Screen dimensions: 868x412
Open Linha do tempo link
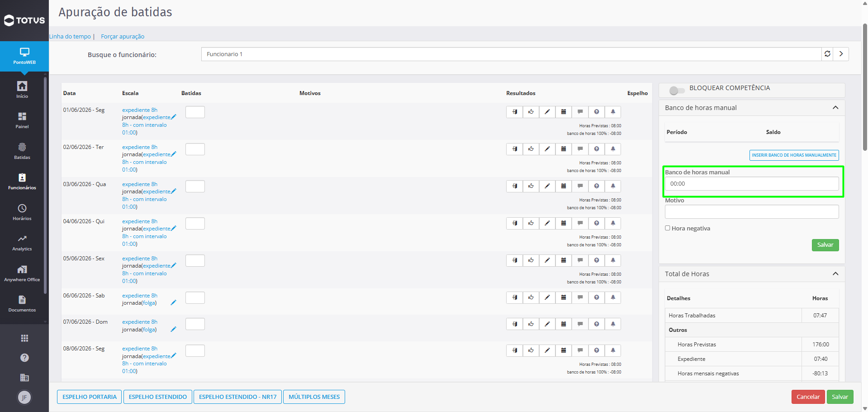70,36
